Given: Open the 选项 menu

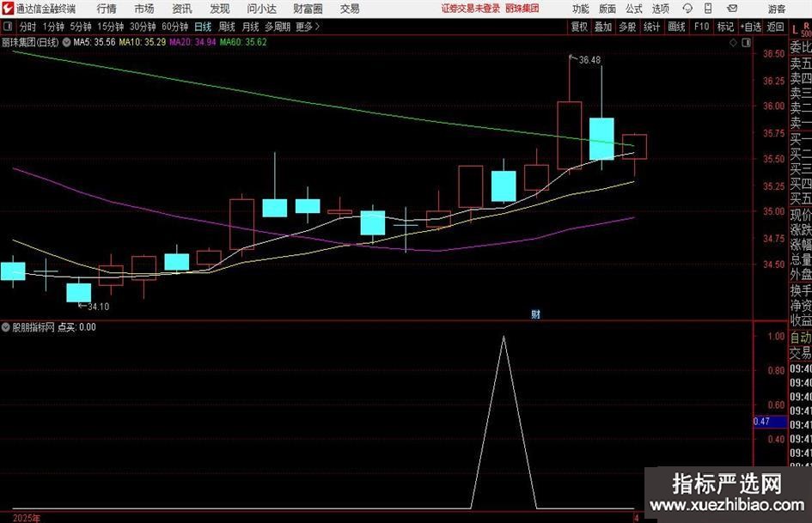Looking at the screenshot, I should (660, 9).
